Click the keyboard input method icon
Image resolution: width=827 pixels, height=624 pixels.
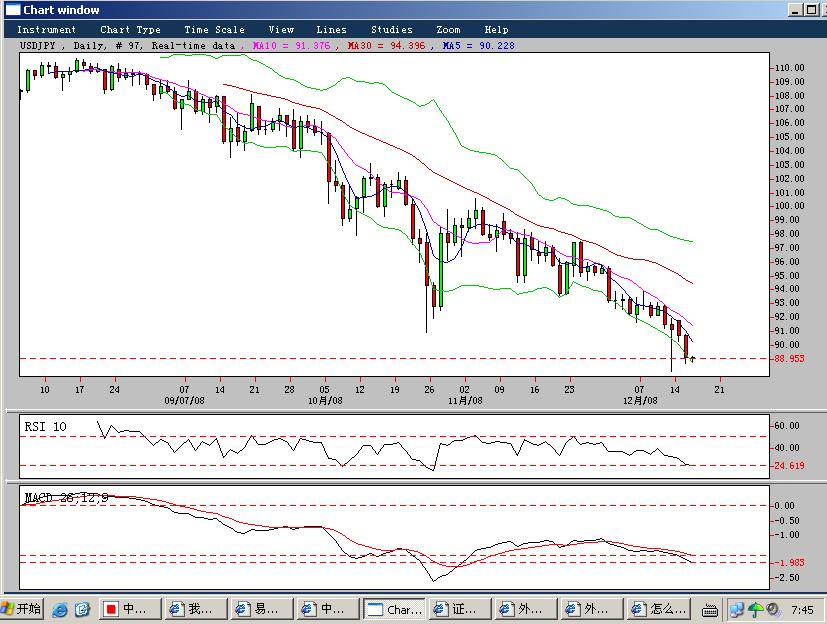coord(709,609)
